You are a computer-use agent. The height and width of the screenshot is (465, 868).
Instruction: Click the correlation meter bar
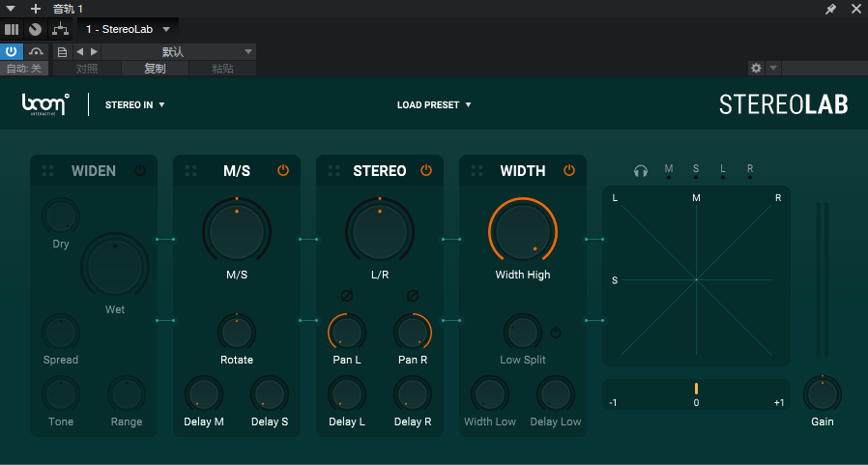point(696,394)
